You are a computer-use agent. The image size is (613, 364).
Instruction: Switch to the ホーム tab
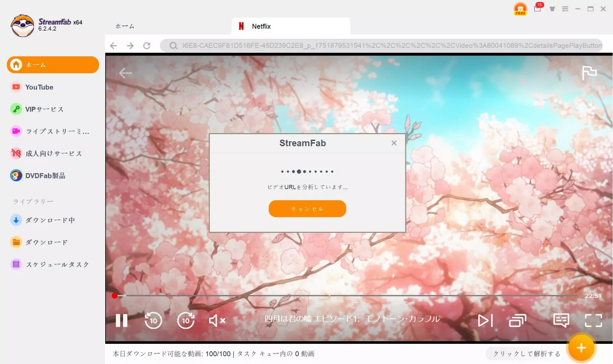(125, 26)
